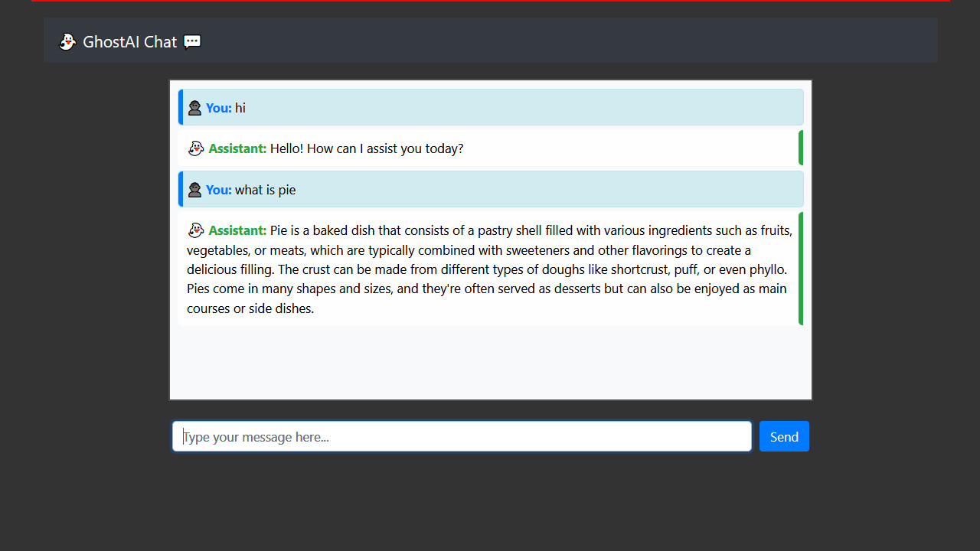Select the "hi" message text
The height and width of the screenshot is (551, 980).
tap(240, 108)
